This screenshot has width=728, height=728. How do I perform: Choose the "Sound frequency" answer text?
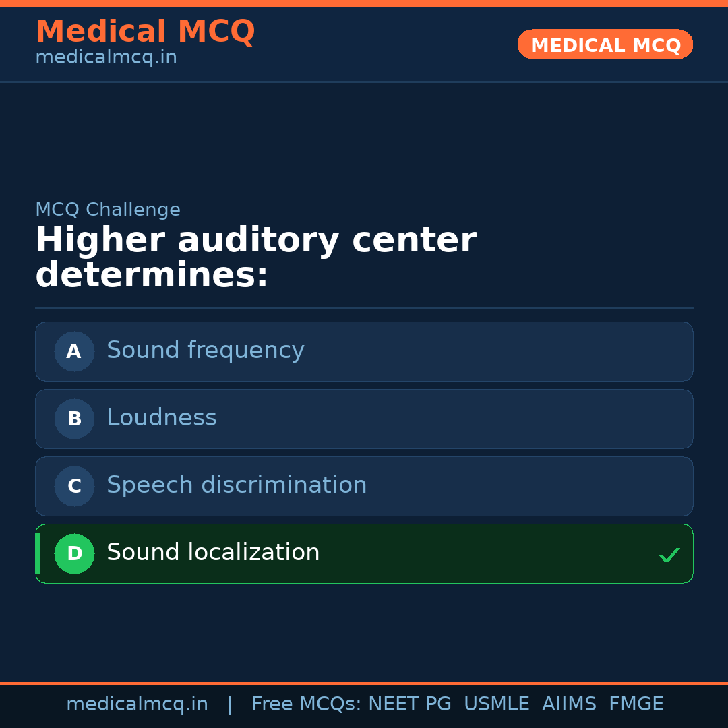(x=205, y=351)
